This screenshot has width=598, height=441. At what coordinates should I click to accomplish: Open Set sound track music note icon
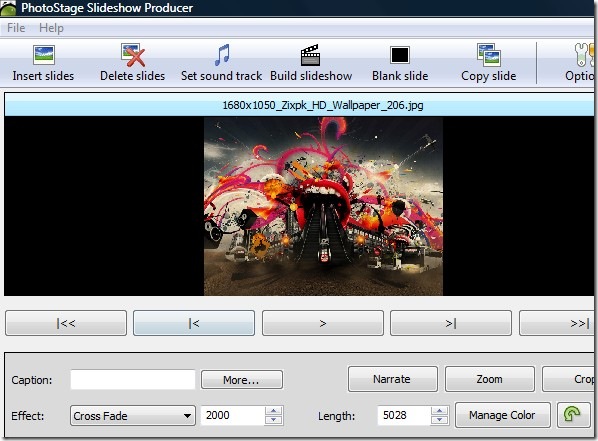pos(222,55)
